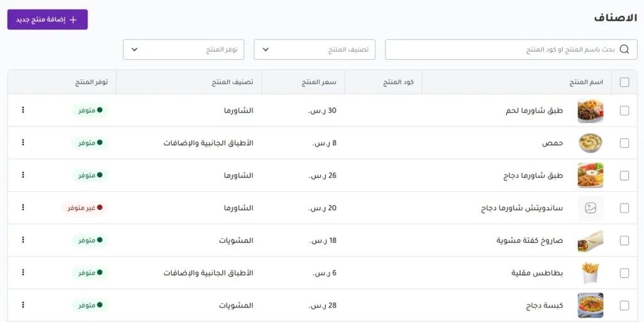
Task: Tick the checkbox for بطاطس مقلية
Action: pos(625,273)
